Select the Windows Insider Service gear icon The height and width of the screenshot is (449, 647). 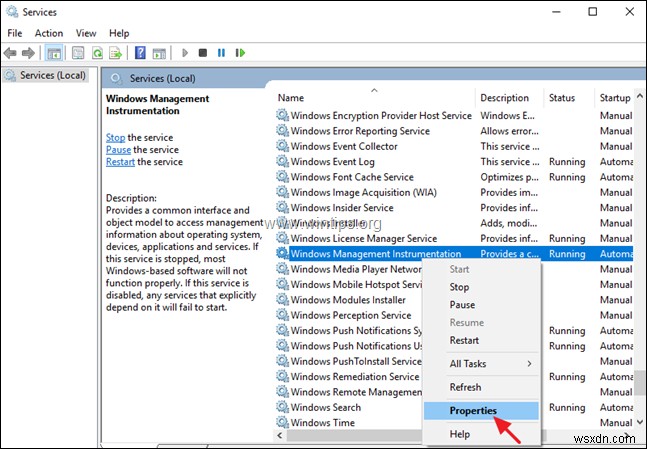pyautogui.click(x=282, y=208)
